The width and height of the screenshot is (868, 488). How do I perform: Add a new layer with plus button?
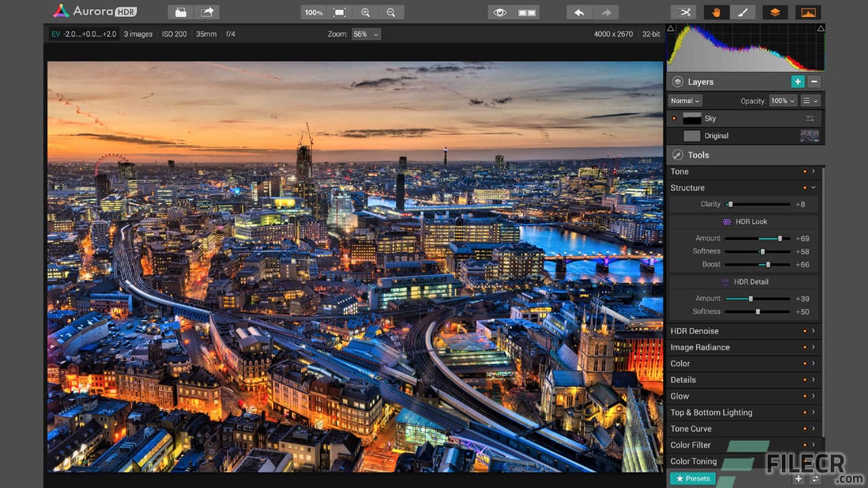(797, 81)
